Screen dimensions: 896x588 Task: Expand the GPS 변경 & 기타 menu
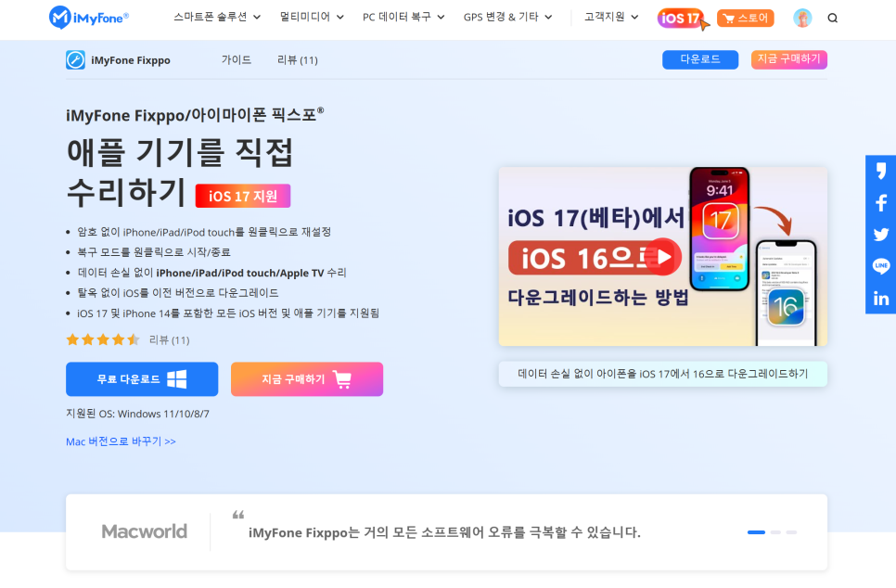[x=507, y=17]
